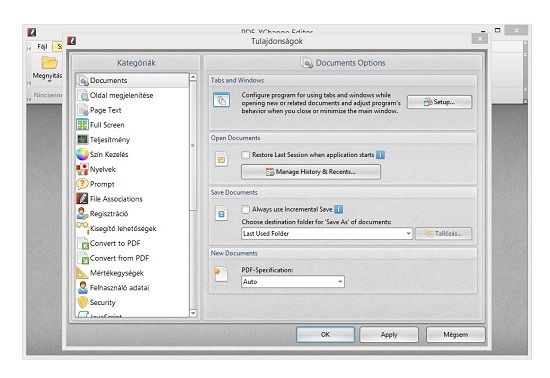Click the Convert from PDF icon
This screenshot has height=378, width=550.
tap(83, 258)
